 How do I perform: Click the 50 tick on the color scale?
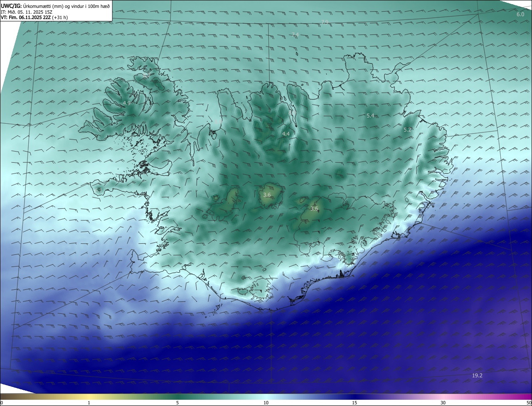529,403
